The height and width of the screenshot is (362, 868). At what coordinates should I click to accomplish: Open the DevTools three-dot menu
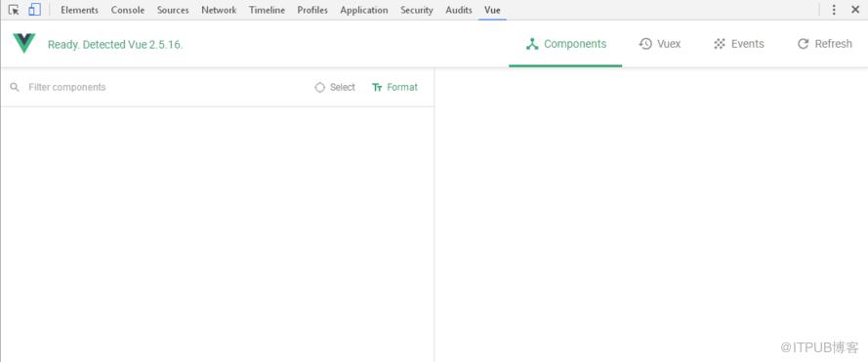pos(834,10)
